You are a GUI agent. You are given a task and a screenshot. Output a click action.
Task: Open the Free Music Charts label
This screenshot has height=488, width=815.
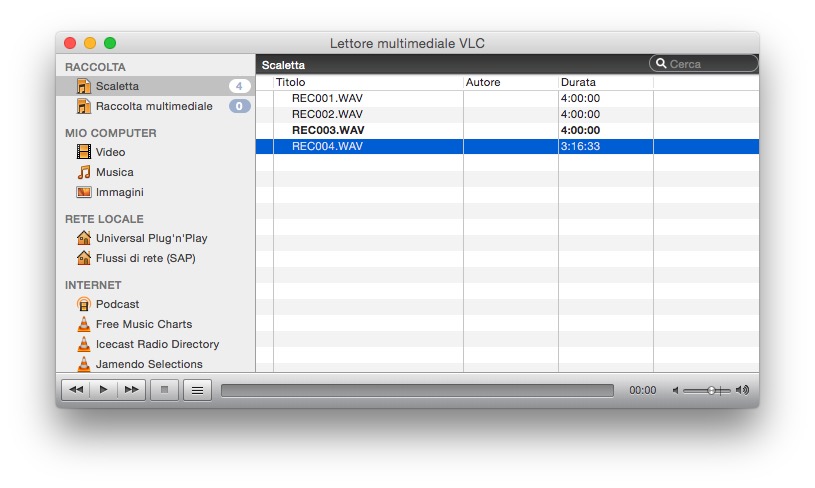tap(143, 324)
